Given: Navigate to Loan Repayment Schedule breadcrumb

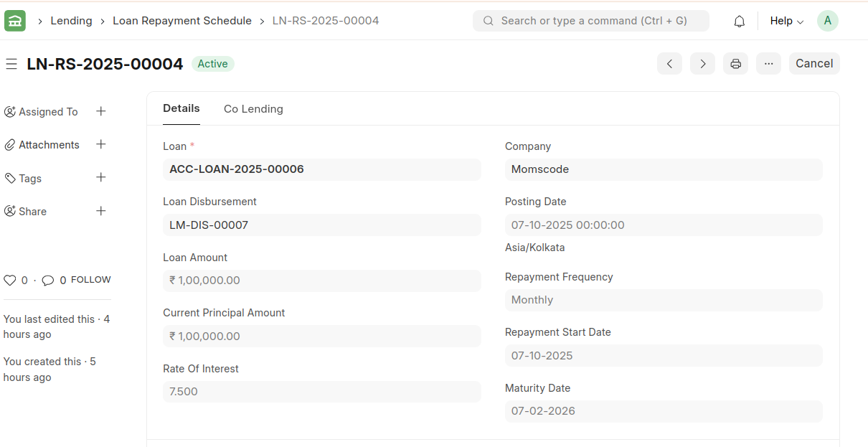Looking at the screenshot, I should point(182,21).
